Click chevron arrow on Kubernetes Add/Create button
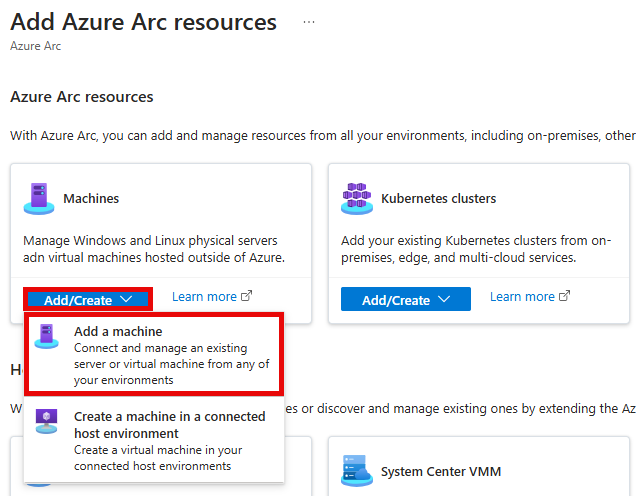Viewport: 636px width, 496px height. click(x=444, y=300)
